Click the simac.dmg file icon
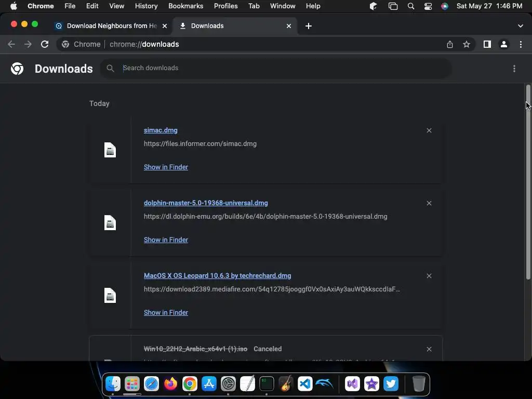The image size is (532, 399). [x=110, y=150]
